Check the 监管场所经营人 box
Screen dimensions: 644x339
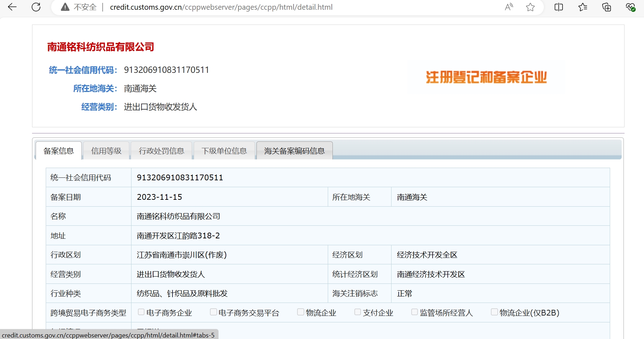point(415,312)
